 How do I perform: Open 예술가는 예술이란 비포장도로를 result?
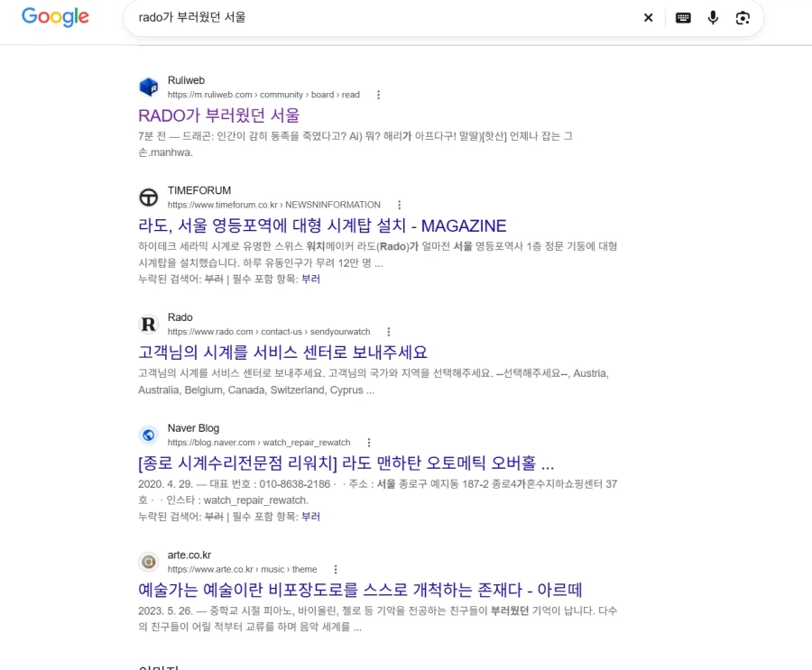pos(360,590)
